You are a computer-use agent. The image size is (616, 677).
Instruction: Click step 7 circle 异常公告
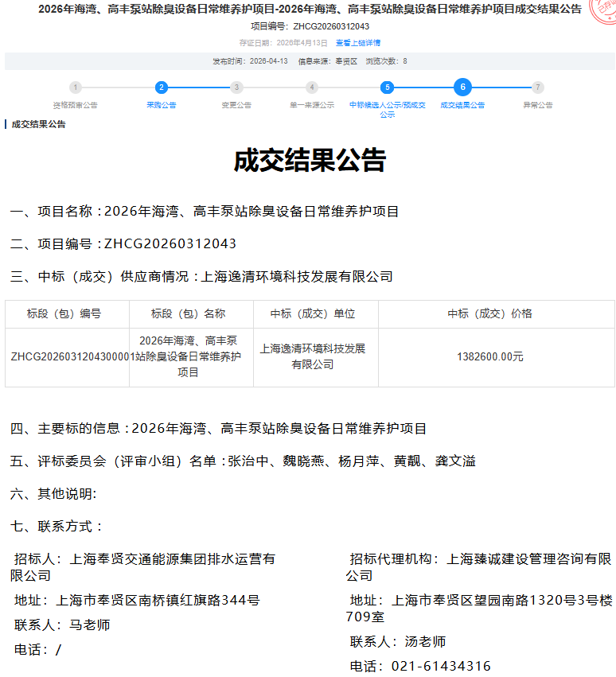click(x=538, y=88)
